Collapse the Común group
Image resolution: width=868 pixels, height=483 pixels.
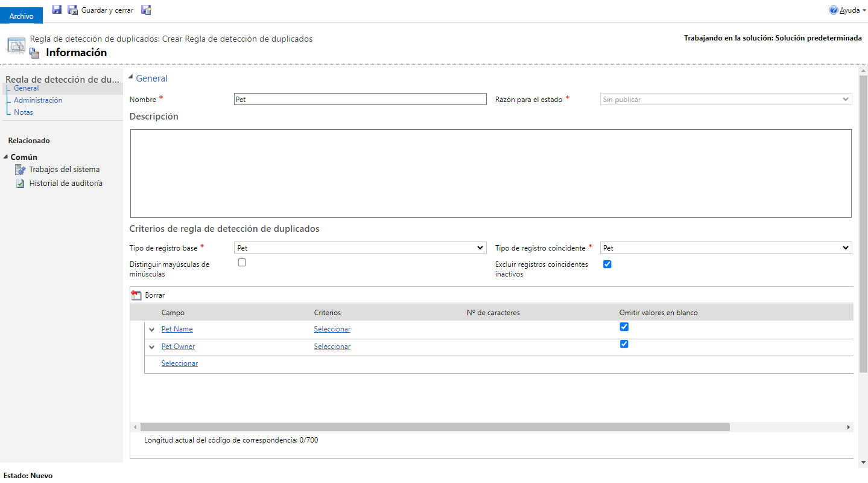pyautogui.click(x=6, y=157)
